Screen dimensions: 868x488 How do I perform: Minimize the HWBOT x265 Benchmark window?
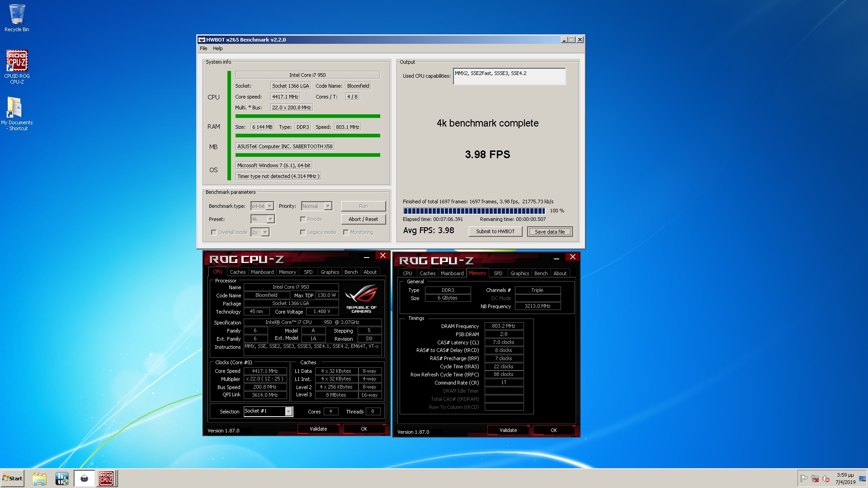[564, 40]
